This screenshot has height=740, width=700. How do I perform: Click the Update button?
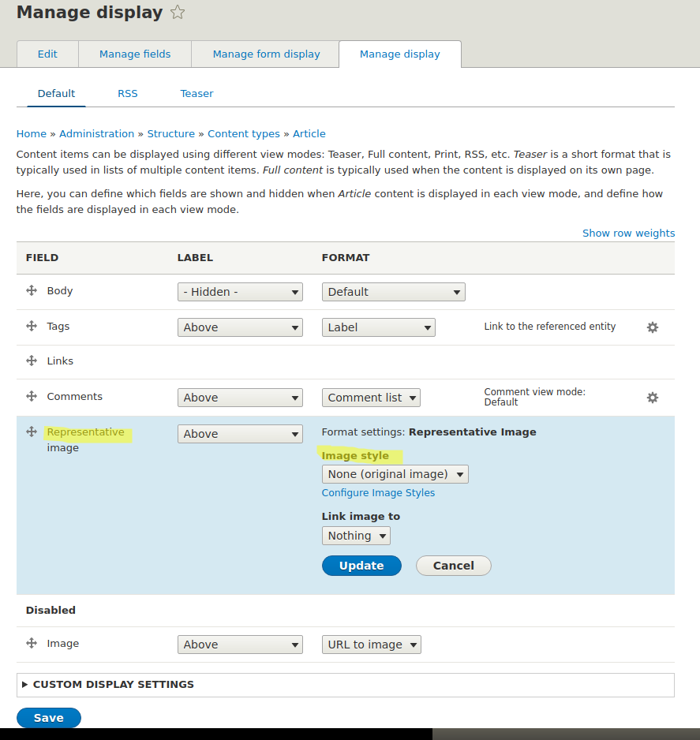pos(361,566)
